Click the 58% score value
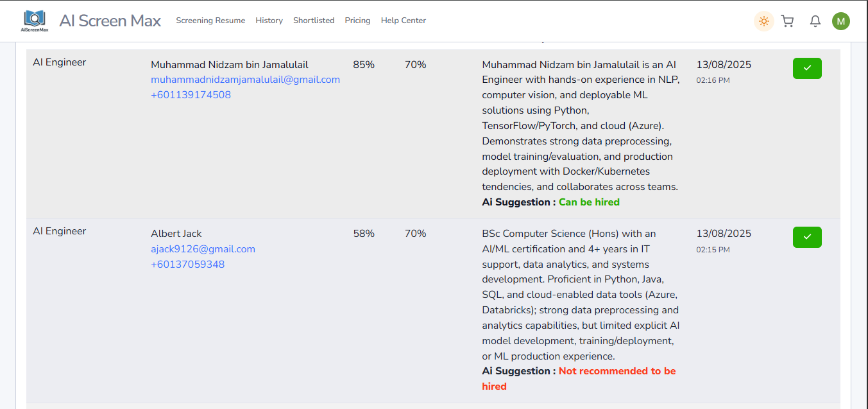 (364, 234)
